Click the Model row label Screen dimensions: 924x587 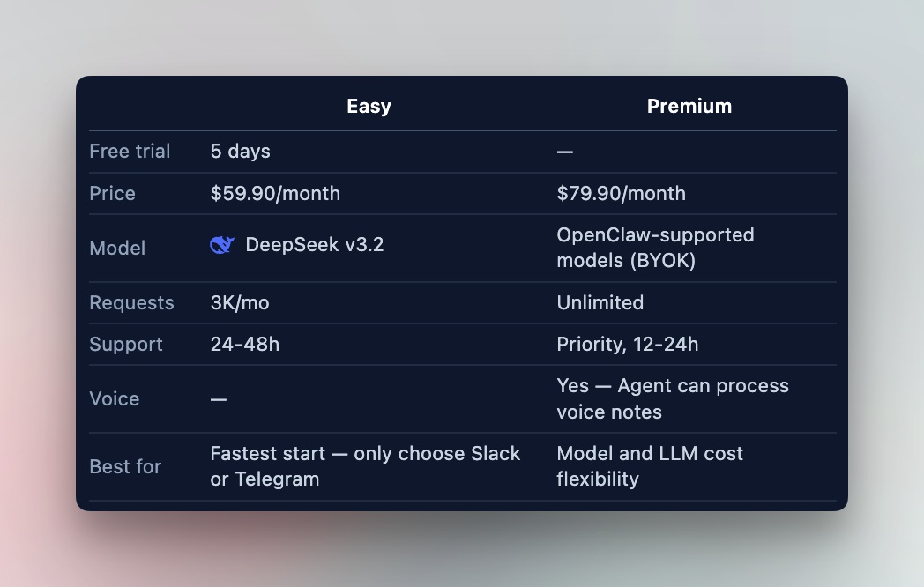[x=117, y=249]
